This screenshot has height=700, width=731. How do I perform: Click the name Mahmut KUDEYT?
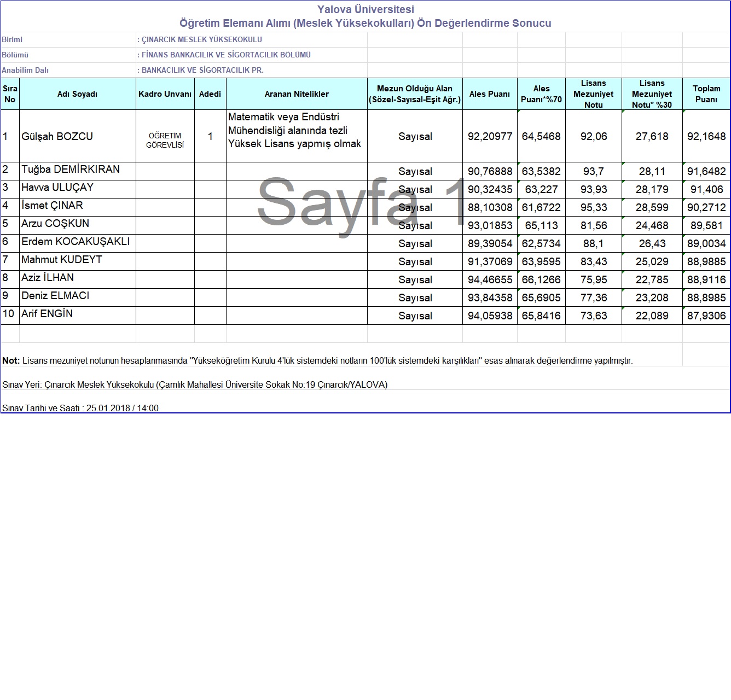coord(62,259)
